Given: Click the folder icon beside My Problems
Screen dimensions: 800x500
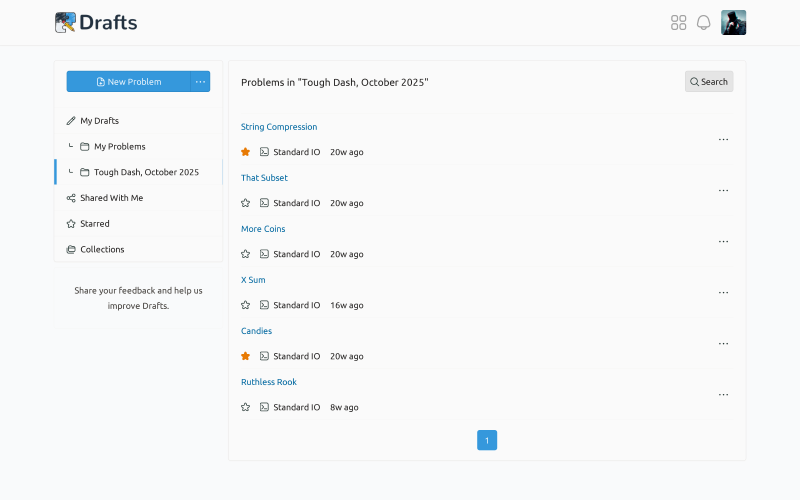Looking at the screenshot, I should (x=85, y=146).
